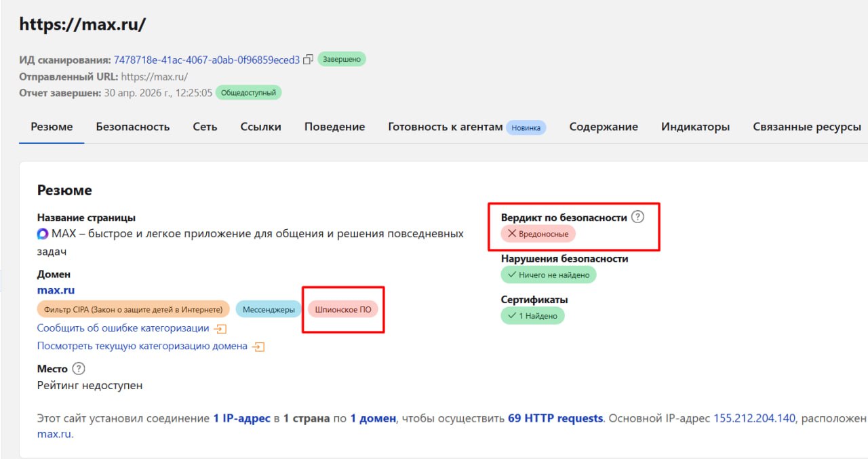Open the 1 страна link
This screenshot has width=868, height=459.
[x=307, y=418]
